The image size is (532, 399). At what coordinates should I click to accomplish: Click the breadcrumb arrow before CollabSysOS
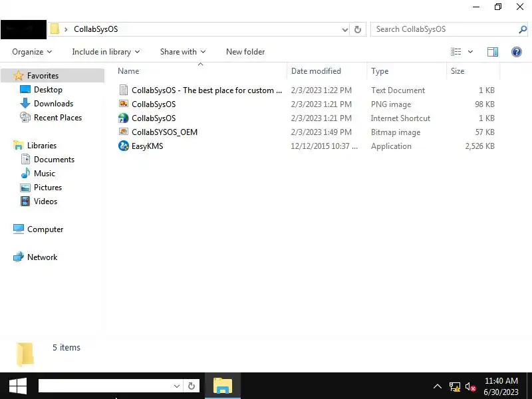tap(66, 29)
